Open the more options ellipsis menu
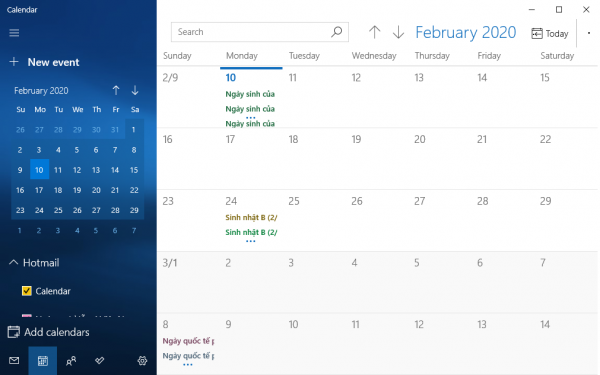The height and width of the screenshot is (375, 600). point(589,33)
